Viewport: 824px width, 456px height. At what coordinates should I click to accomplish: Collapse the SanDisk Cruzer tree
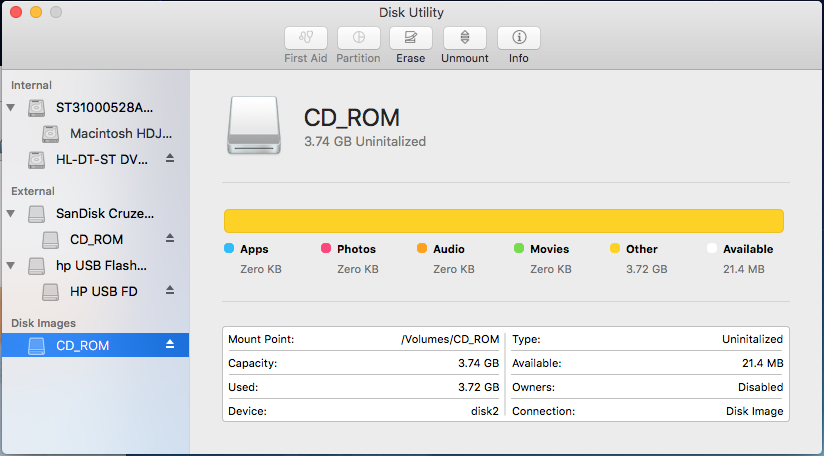pos(12,213)
